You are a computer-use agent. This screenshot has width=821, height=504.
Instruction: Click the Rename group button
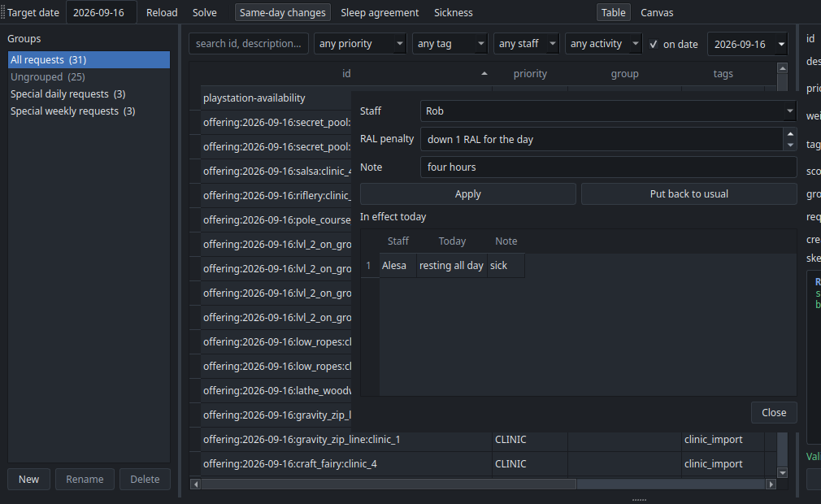[x=85, y=480]
